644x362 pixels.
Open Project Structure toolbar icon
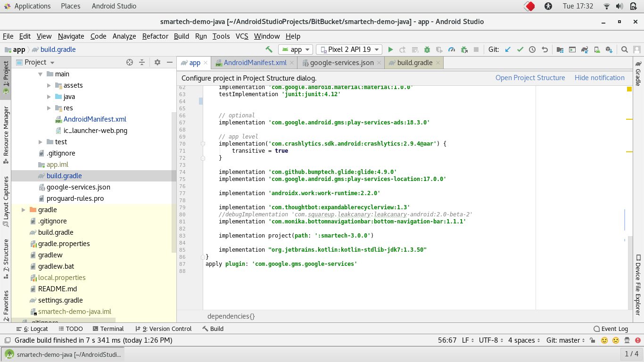(560, 49)
